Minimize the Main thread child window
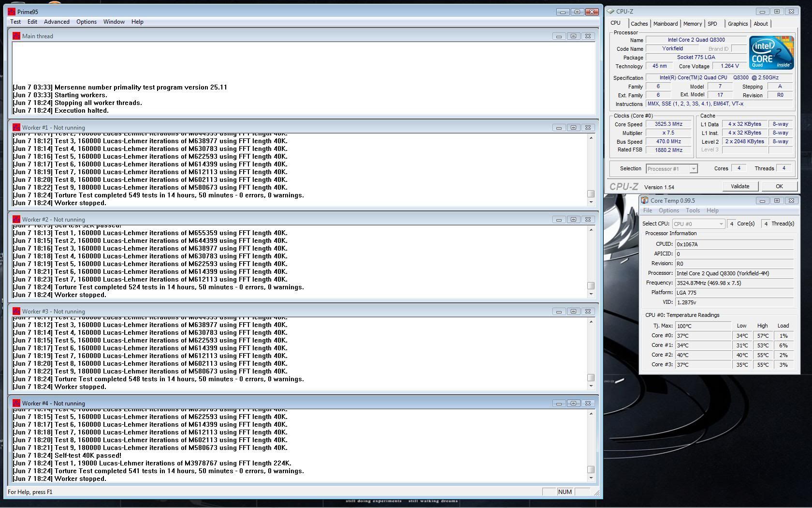Screen dimensions: 812x508 (559, 36)
